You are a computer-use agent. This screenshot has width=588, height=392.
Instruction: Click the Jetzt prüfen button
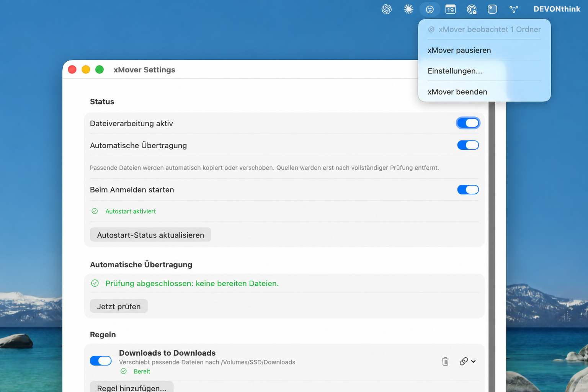[x=119, y=306]
